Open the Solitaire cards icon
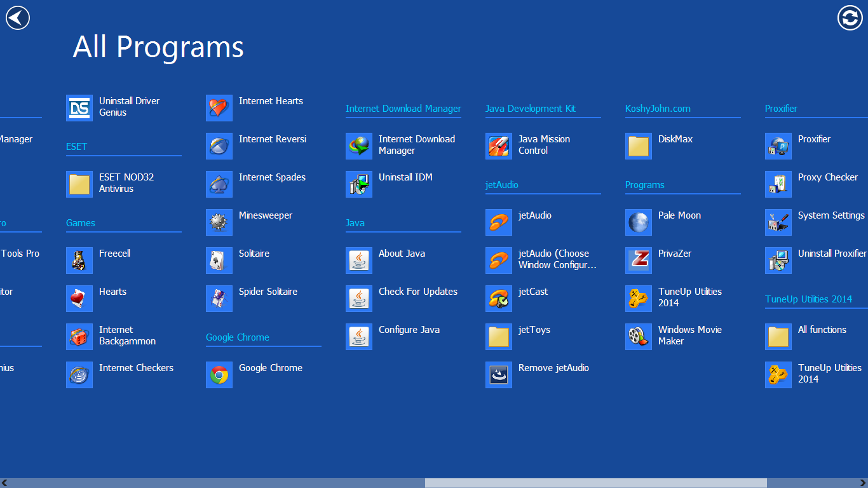This screenshot has width=868, height=488. (x=219, y=261)
